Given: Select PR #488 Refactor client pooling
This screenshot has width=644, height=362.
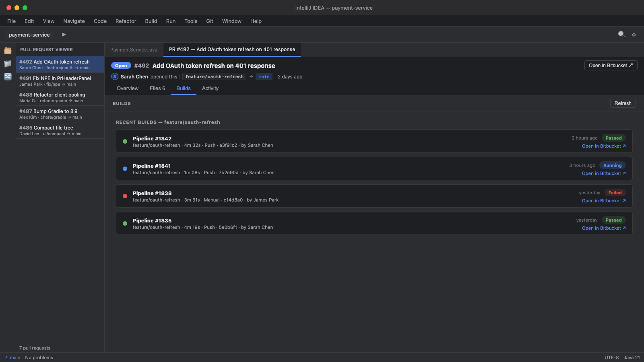Looking at the screenshot, I should tap(60, 97).
